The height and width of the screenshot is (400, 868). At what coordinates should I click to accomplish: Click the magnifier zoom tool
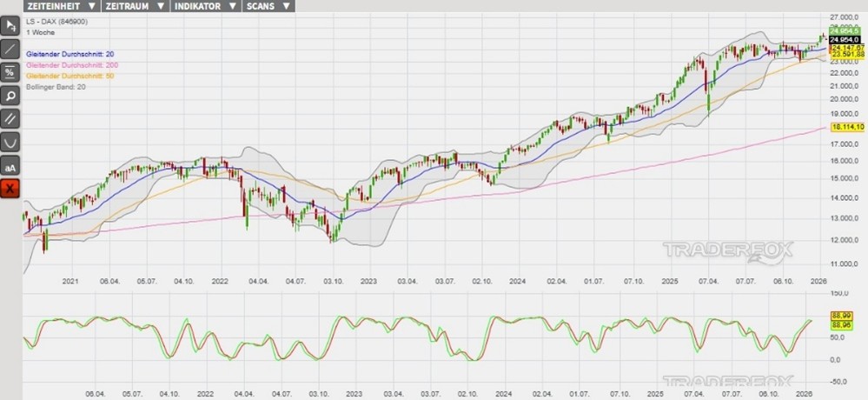[10, 96]
